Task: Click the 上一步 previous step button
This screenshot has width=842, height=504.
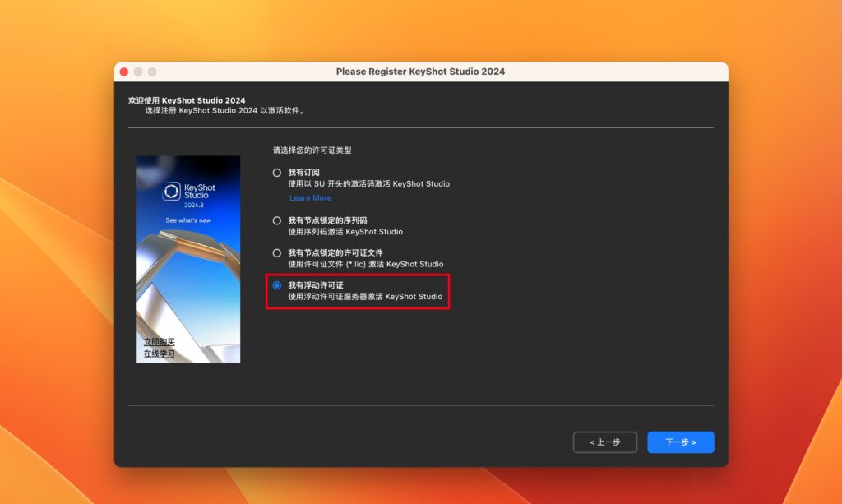Action: pyautogui.click(x=604, y=442)
